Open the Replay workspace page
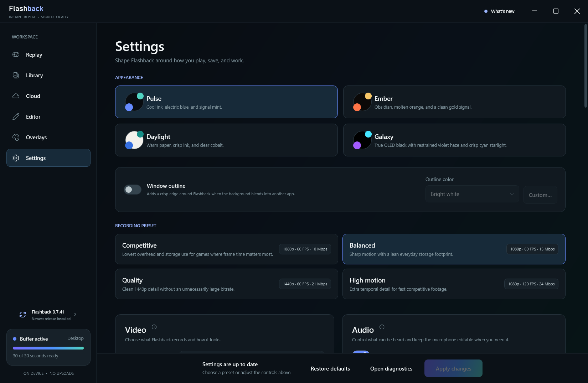 (48, 55)
